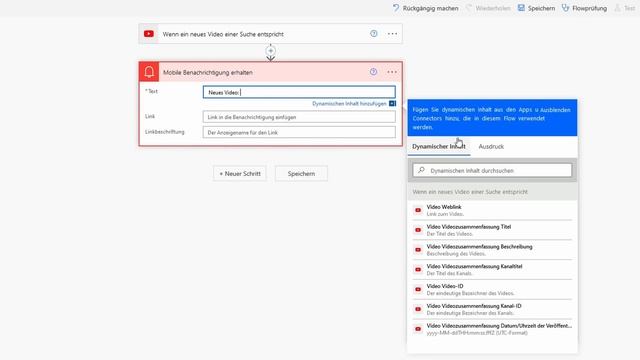The width and height of the screenshot is (640, 360).
Task: Click the Rückgängig machen undo icon
Action: tap(396, 8)
